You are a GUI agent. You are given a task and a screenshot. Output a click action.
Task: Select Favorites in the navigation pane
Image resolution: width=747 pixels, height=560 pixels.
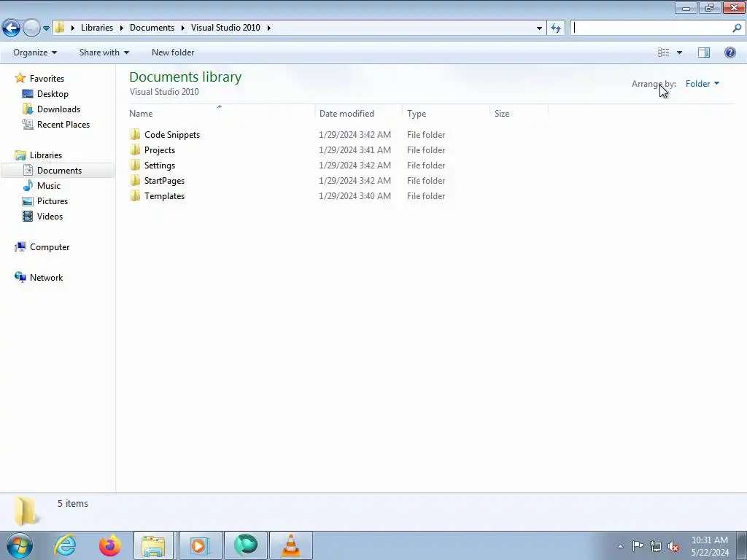click(x=47, y=79)
